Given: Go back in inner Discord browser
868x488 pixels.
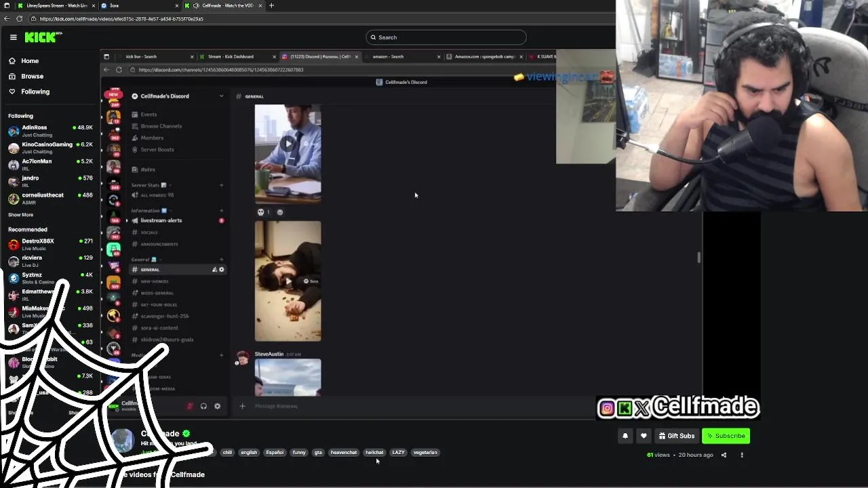Looking at the screenshot, I should click(x=106, y=70).
